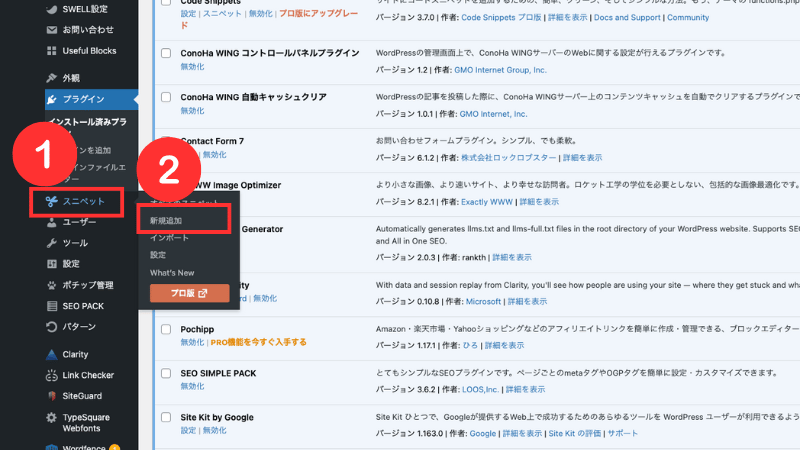The width and height of the screenshot is (800, 450).
Task: Tick the Site Kit by Google checkbox
Action: point(166,417)
